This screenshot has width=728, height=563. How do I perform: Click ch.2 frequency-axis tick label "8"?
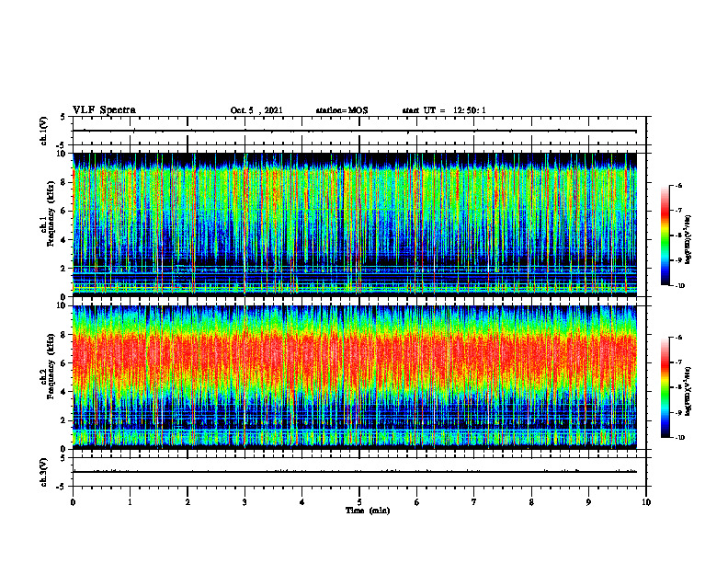[x=63, y=335]
